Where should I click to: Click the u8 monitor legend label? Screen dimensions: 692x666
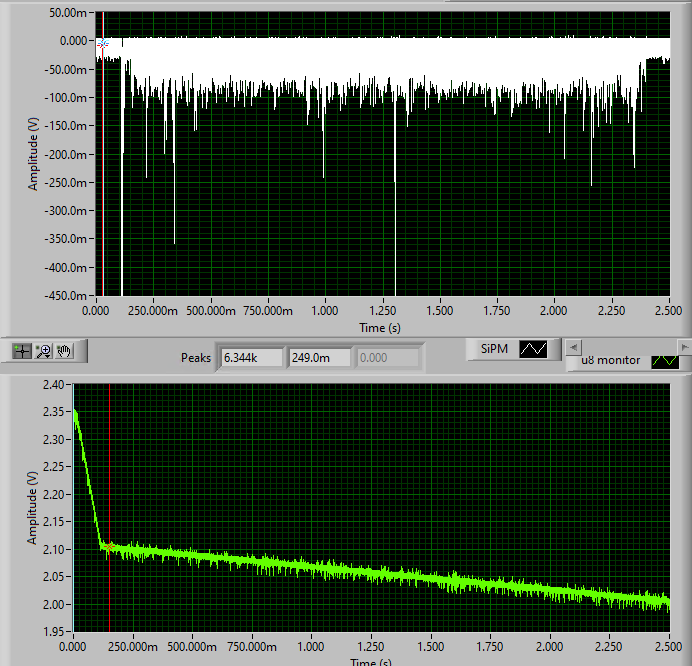(x=611, y=360)
